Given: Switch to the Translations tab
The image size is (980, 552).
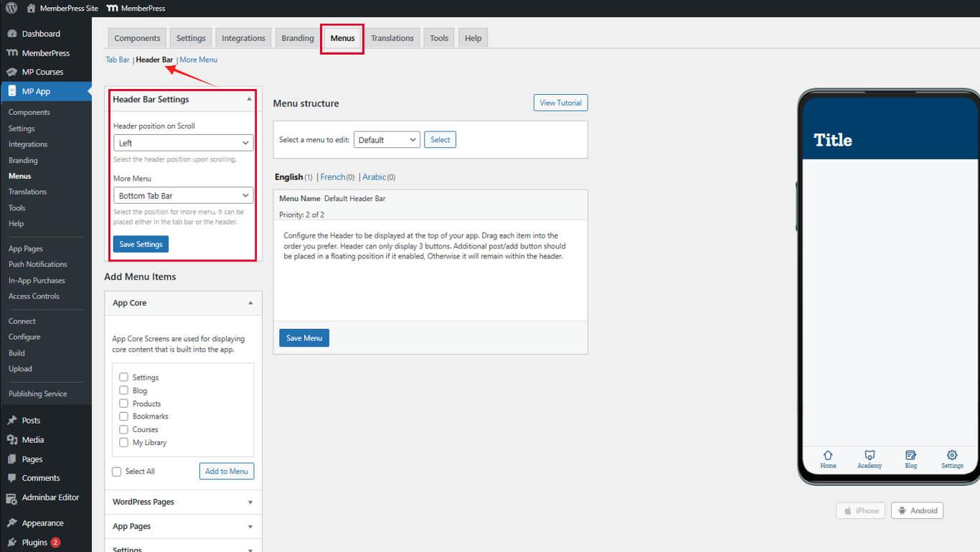Looking at the screenshot, I should pos(392,37).
